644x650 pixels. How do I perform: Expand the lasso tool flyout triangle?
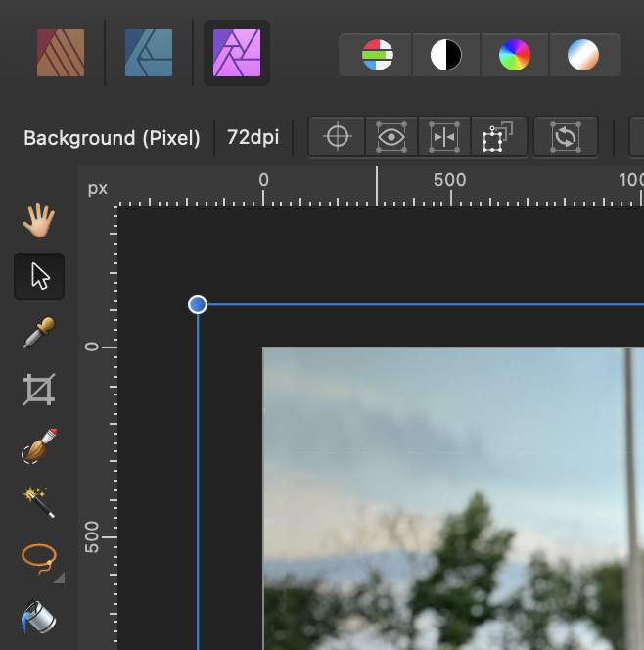pos(60,578)
